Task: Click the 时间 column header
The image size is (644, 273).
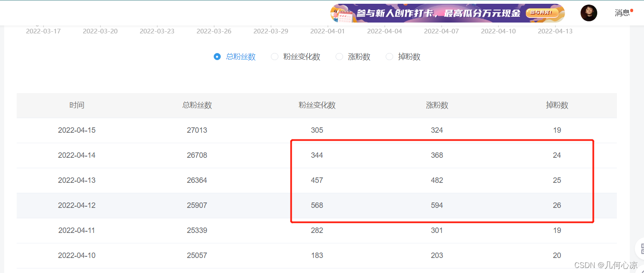Action: 77,105
